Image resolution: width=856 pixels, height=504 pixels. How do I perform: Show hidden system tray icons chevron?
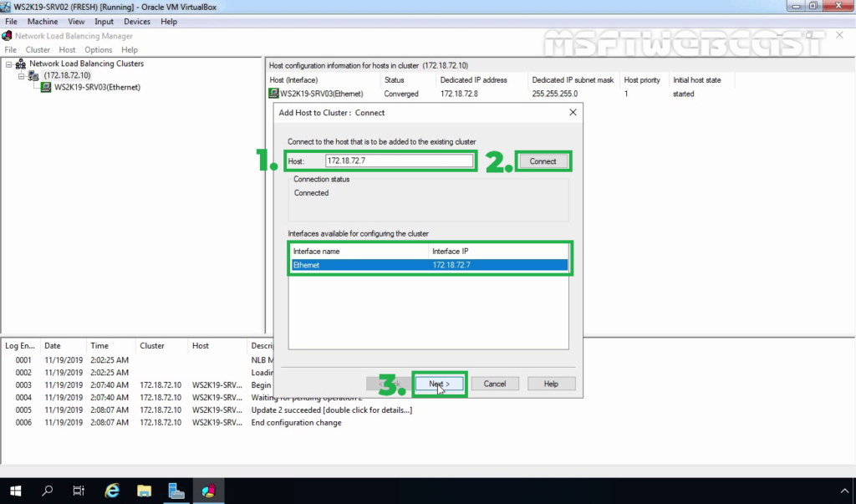click(x=844, y=491)
